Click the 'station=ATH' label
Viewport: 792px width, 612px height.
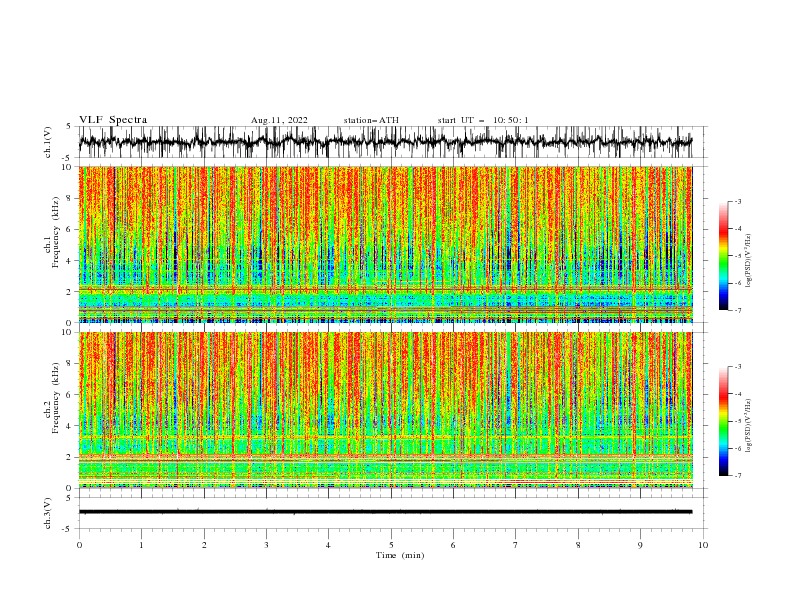point(371,120)
